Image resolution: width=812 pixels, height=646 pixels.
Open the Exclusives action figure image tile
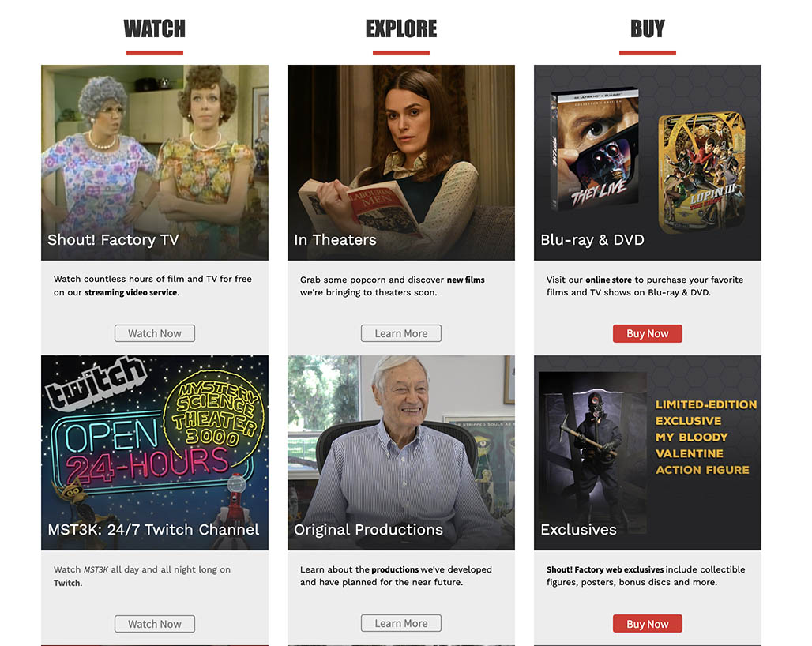point(648,453)
